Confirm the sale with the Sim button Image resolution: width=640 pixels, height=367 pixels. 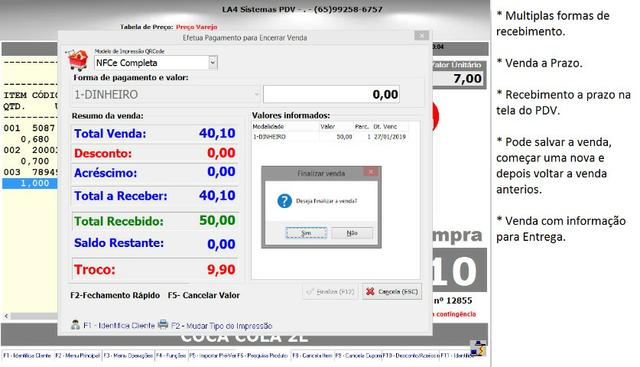(x=306, y=233)
